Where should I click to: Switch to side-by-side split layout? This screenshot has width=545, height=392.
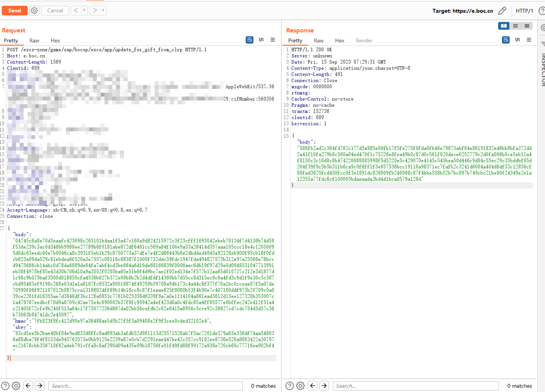pyautogui.click(x=504, y=26)
